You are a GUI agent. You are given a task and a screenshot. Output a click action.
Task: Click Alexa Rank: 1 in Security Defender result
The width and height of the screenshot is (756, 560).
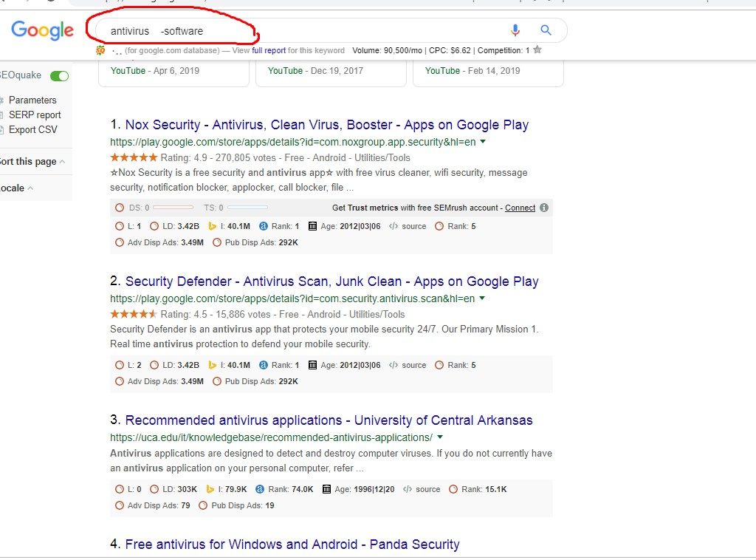[279, 365]
